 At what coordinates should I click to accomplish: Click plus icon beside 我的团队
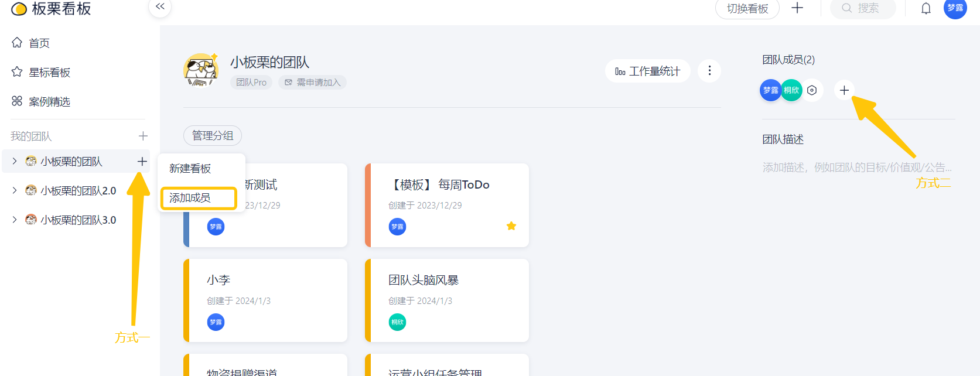click(x=143, y=136)
